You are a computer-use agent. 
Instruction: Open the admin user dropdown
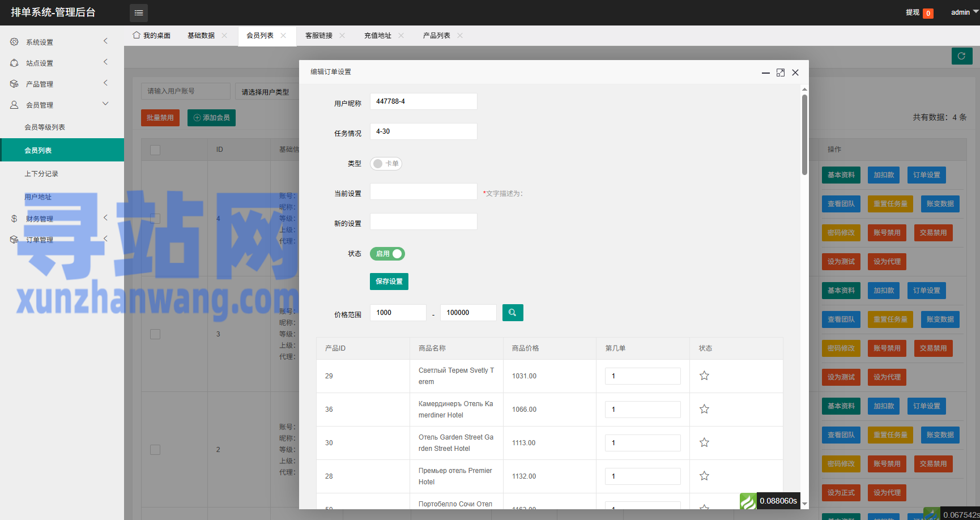tap(964, 12)
